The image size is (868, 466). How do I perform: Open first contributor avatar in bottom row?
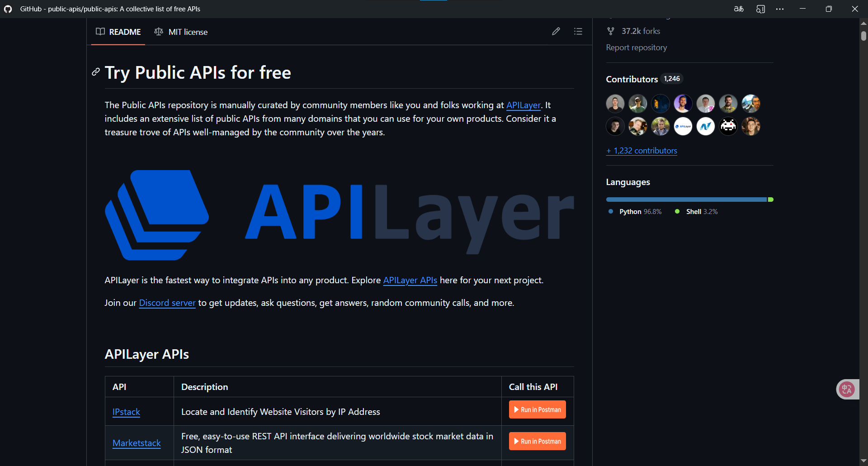[x=615, y=126]
